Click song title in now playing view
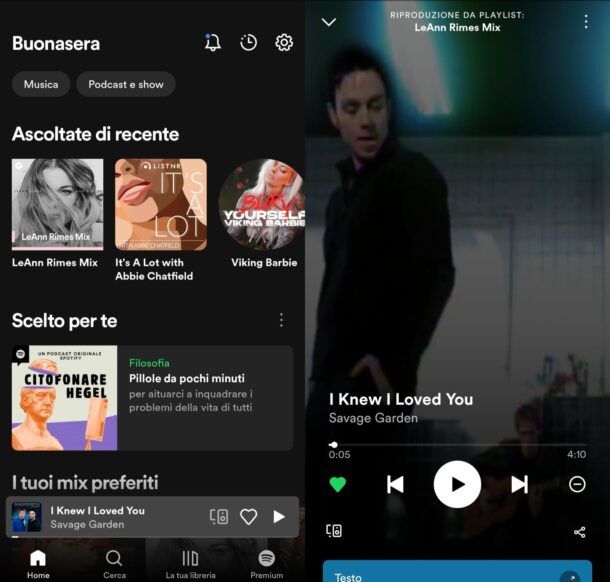The height and width of the screenshot is (582, 610). click(401, 400)
